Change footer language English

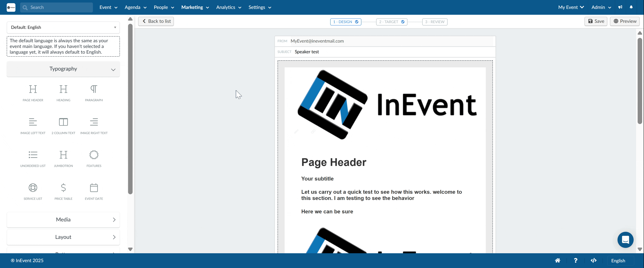pos(621,260)
